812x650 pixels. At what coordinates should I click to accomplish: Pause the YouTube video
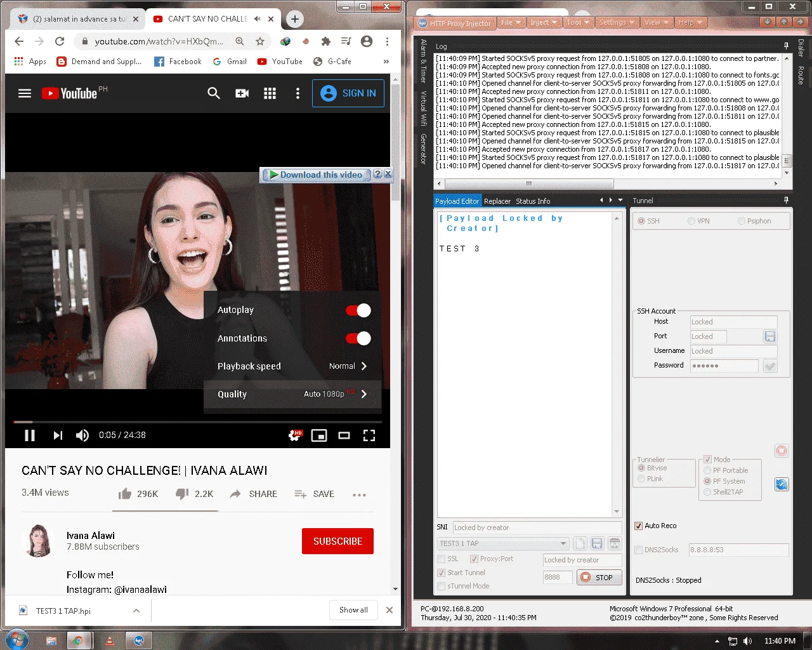pyautogui.click(x=30, y=435)
